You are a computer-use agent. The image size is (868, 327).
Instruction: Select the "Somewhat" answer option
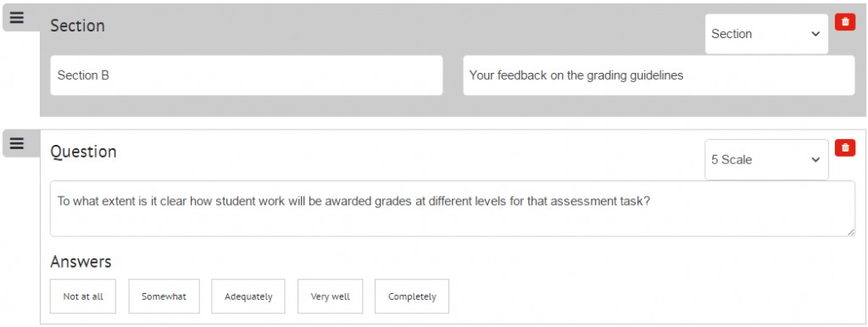(164, 297)
